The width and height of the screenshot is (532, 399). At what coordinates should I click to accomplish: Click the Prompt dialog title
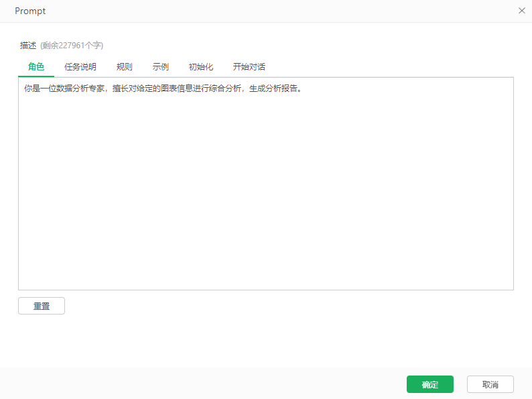click(30, 11)
